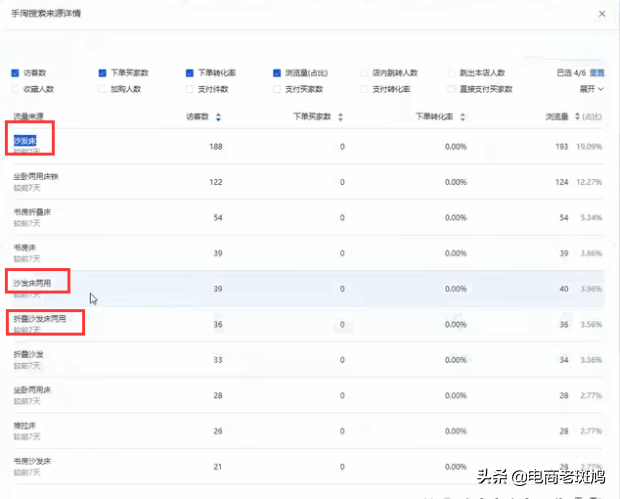Click the sort icon beside 下单买家数
The height and width of the screenshot is (499, 620).
click(x=341, y=117)
